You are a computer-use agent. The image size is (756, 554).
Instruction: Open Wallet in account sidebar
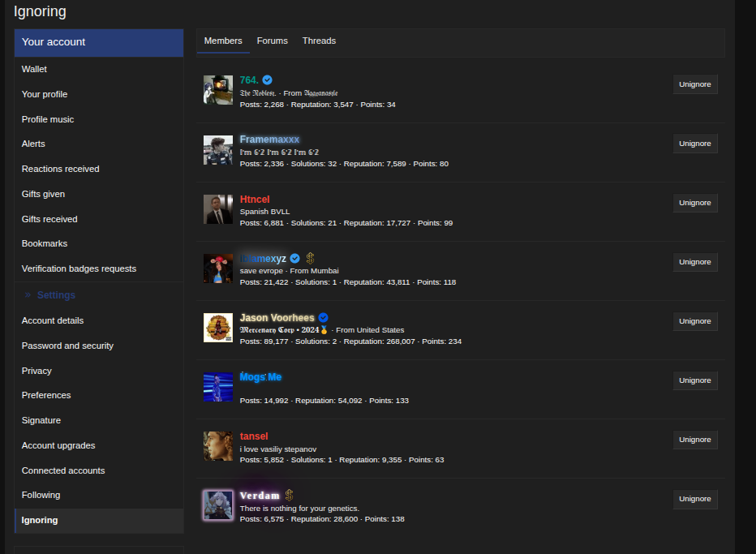point(34,69)
